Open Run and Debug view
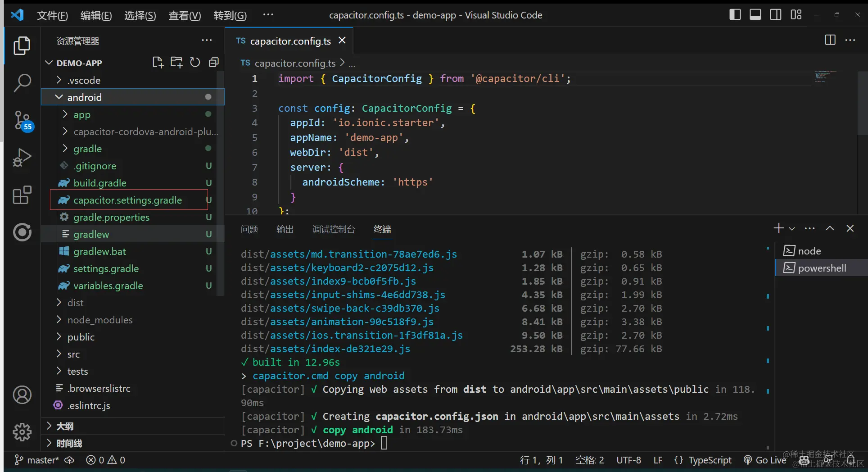 click(x=22, y=158)
